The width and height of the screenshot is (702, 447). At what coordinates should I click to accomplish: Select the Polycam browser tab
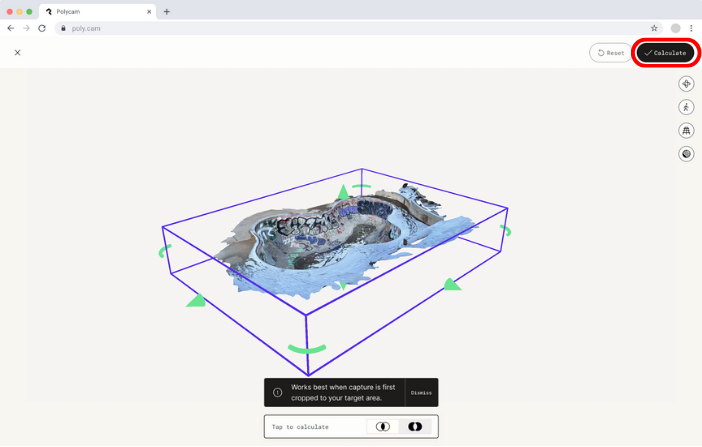(x=98, y=12)
